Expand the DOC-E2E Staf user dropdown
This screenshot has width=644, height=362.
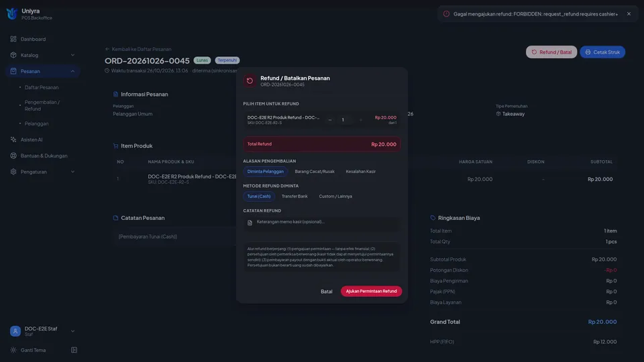click(x=72, y=331)
